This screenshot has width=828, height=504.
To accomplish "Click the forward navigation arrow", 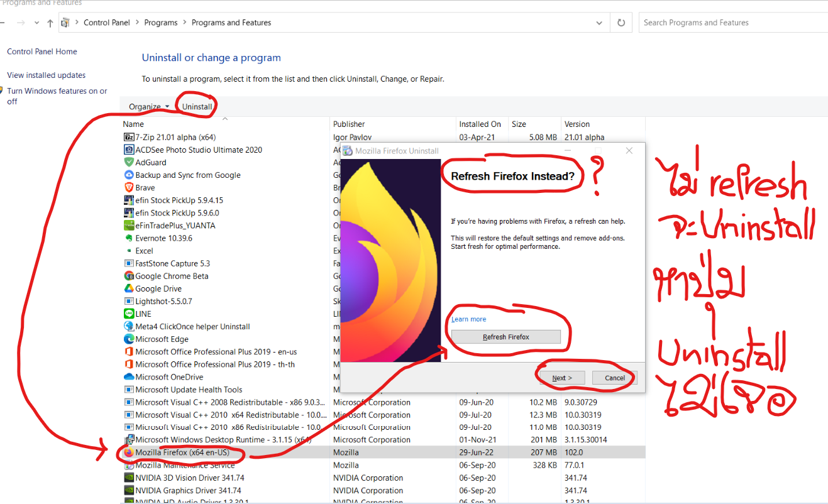I will click(x=20, y=23).
